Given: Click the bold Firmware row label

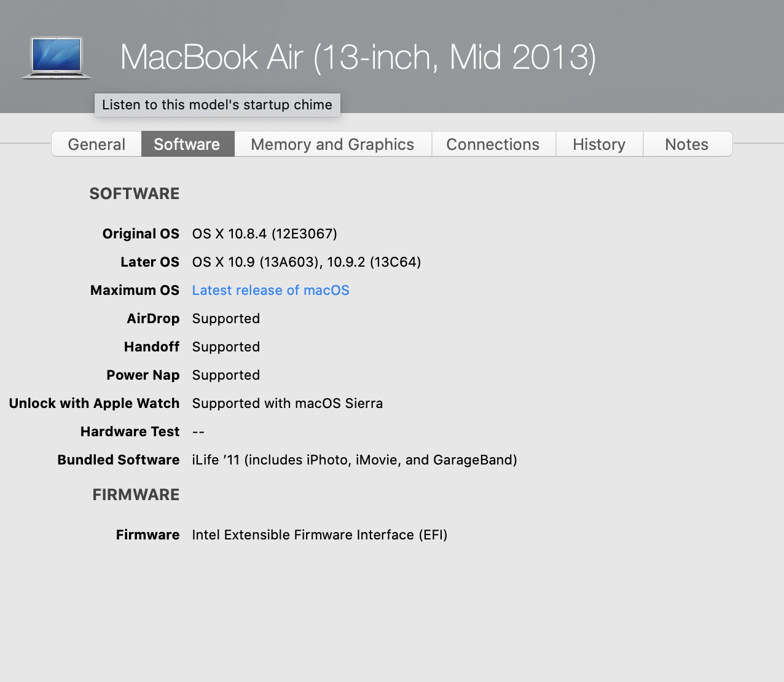Looking at the screenshot, I should click(x=148, y=535).
